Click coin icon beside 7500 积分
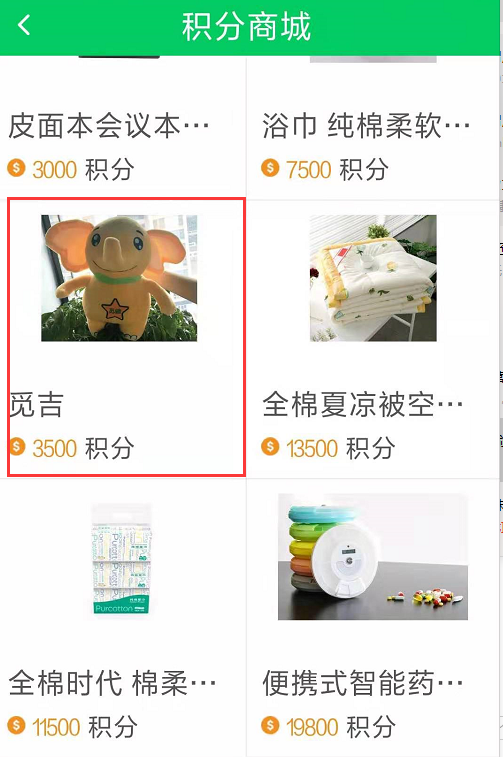Screen dimensions: 503x757 pos(270,168)
